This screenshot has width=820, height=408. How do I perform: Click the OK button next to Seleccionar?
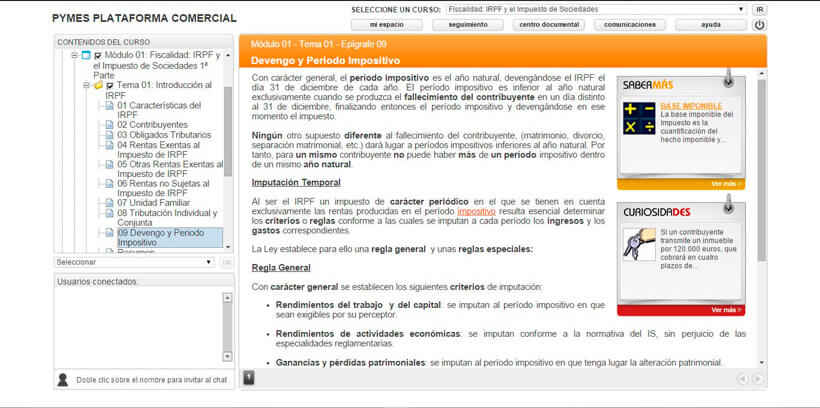[x=226, y=263]
